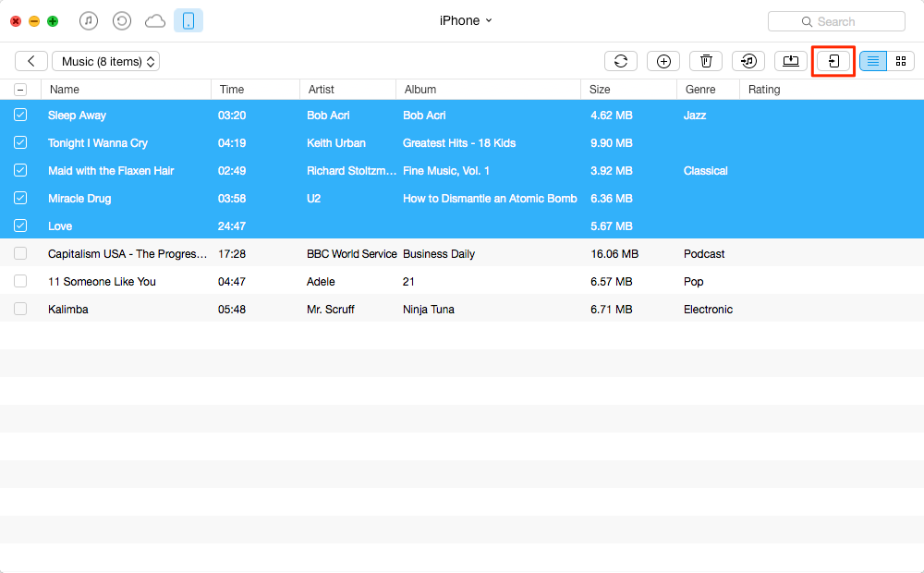Click the title Love

click(60, 226)
